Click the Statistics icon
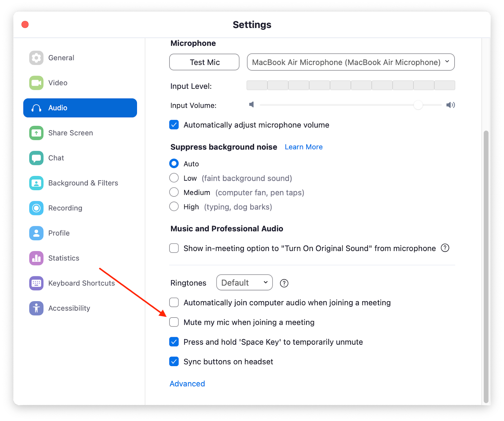Viewport: 504px width, 421px height. coord(36,258)
